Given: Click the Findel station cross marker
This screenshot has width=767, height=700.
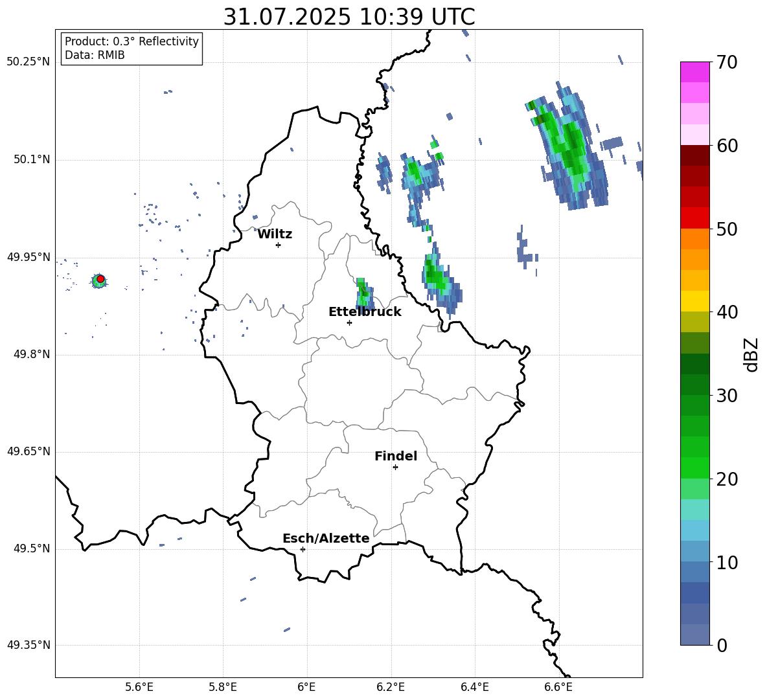Looking at the screenshot, I should pos(395,468).
